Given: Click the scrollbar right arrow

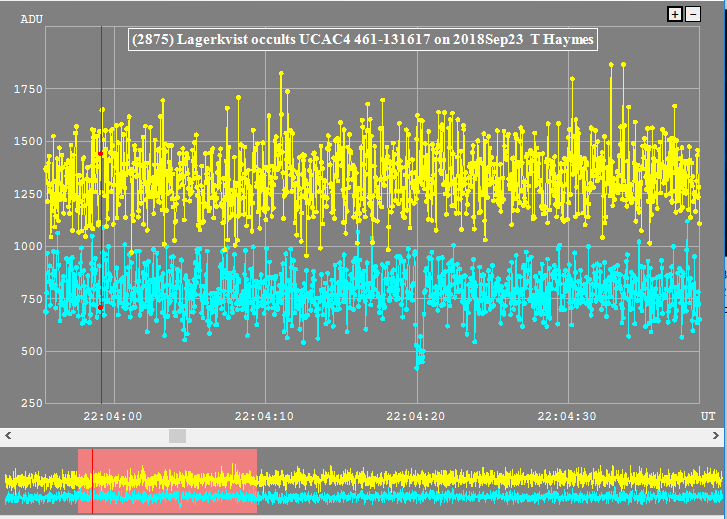Looking at the screenshot, I should pos(718,436).
